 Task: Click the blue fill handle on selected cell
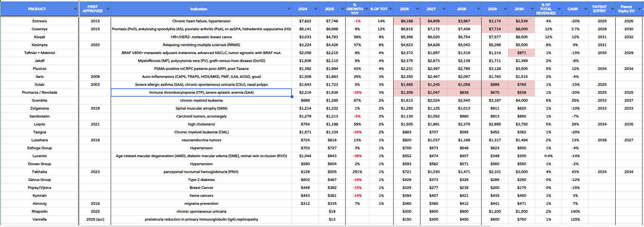pyautogui.click(x=292, y=97)
